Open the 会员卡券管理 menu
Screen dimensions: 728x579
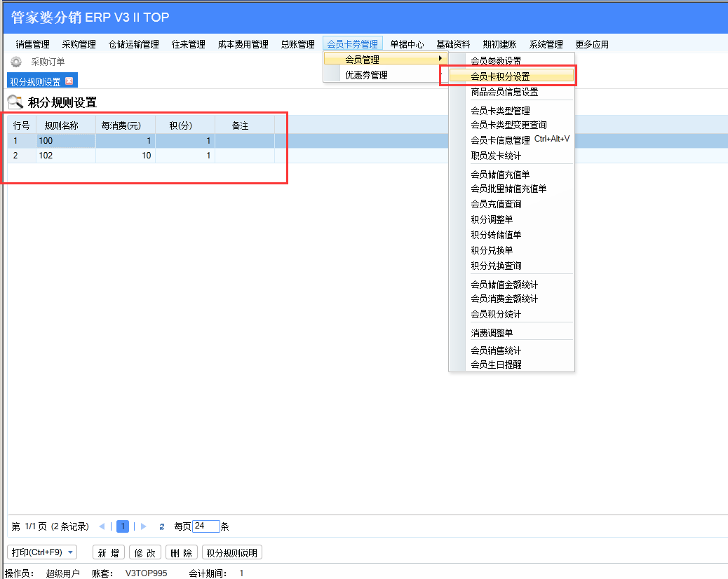click(x=352, y=44)
